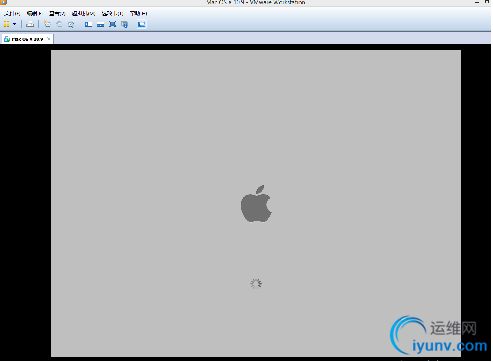Toggle the library sidebar view icon
This screenshot has width=493, height=362.
coord(88,24)
